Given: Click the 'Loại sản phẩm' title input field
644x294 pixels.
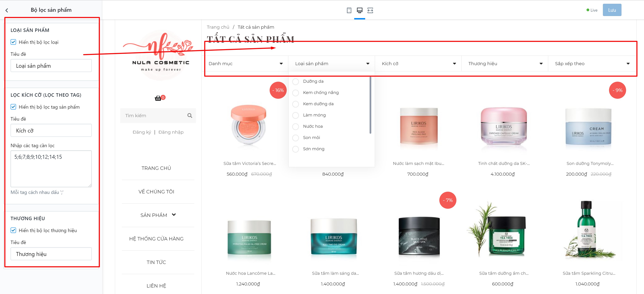Looking at the screenshot, I should 51,65.
